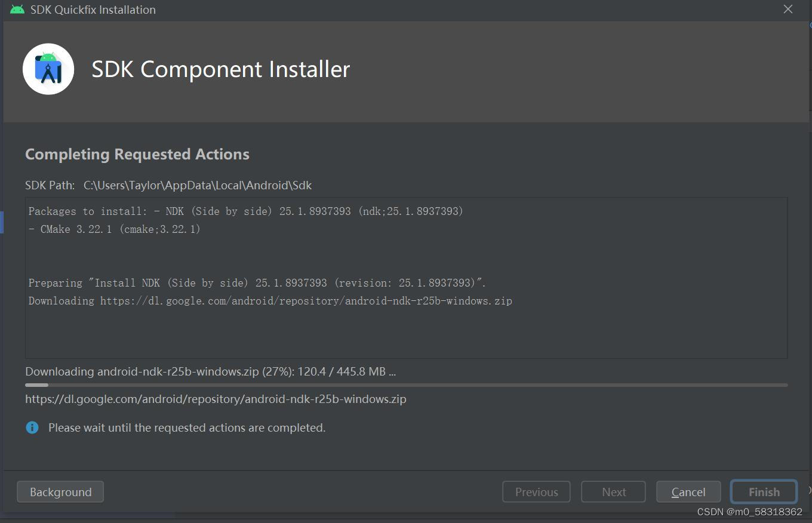The width and height of the screenshot is (812, 523).
Task: Click the 'CMake 3.22.1' log line
Action: (x=115, y=229)
